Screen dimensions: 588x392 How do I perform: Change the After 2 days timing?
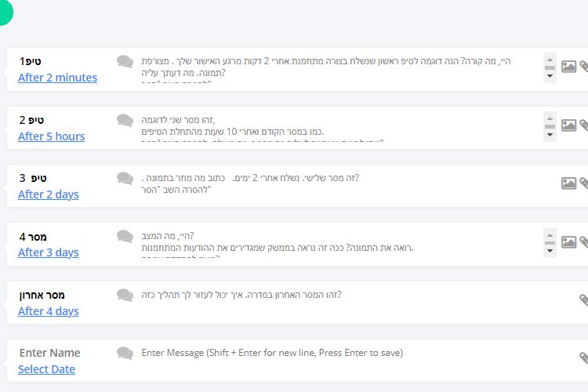[49, 194]
